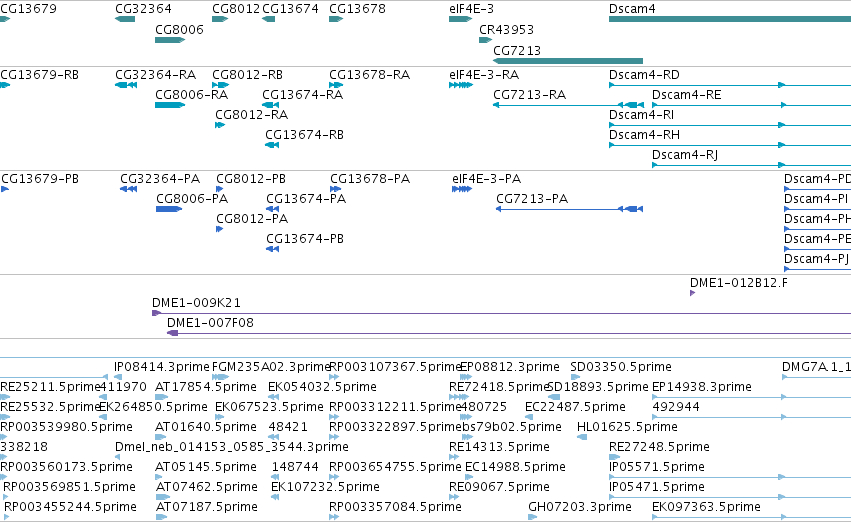
Task: Select the CG8006-PA protein label
Action: 192,199
